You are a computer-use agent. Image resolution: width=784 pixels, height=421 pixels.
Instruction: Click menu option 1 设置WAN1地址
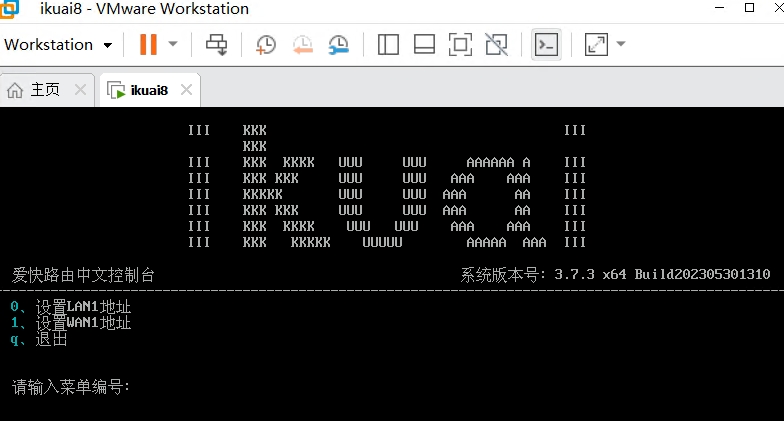pos(70,322)
